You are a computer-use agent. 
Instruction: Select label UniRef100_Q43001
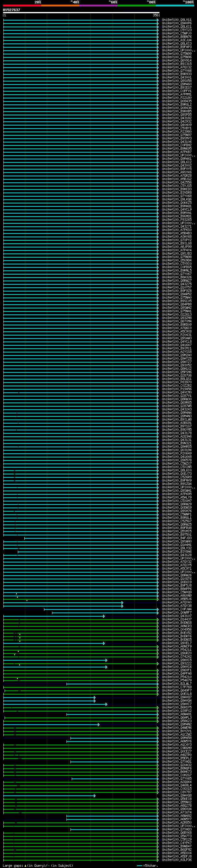177,78
